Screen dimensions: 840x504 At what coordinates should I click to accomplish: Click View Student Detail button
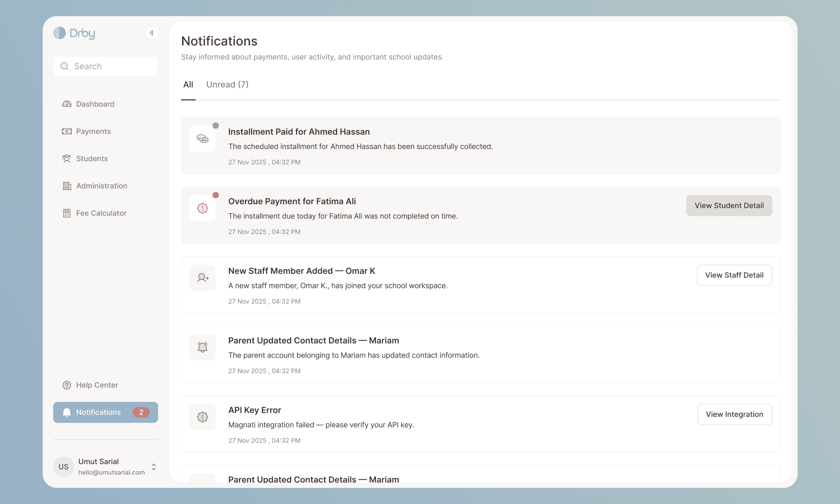tap(729, 206)
